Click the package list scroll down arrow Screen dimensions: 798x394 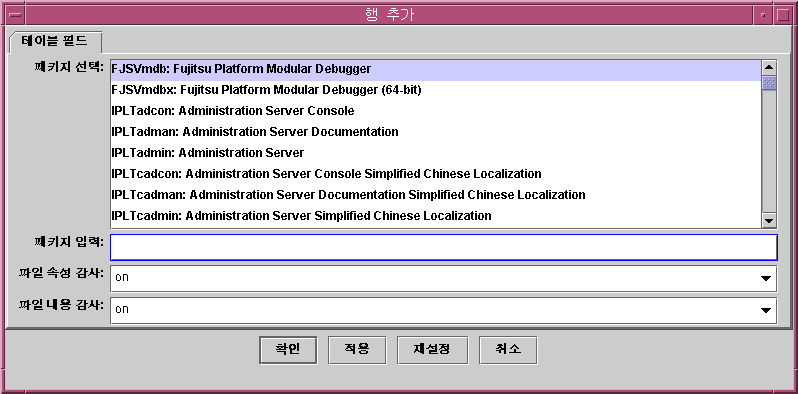769,220
